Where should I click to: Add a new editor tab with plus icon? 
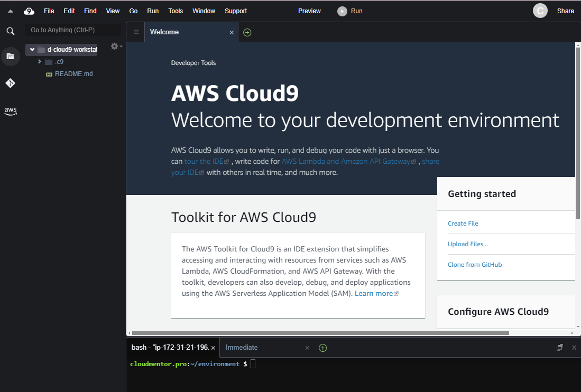pyautogui.click(x=247, y=32)
